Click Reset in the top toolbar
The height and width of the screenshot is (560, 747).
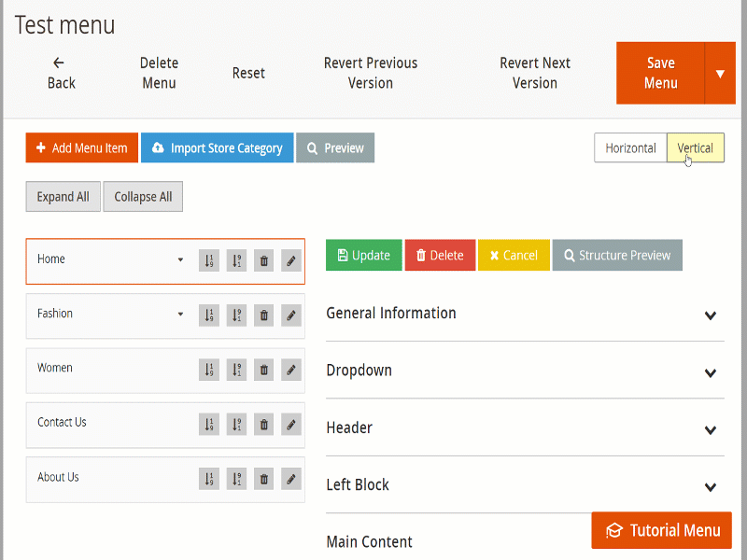[x=248, y=73]
